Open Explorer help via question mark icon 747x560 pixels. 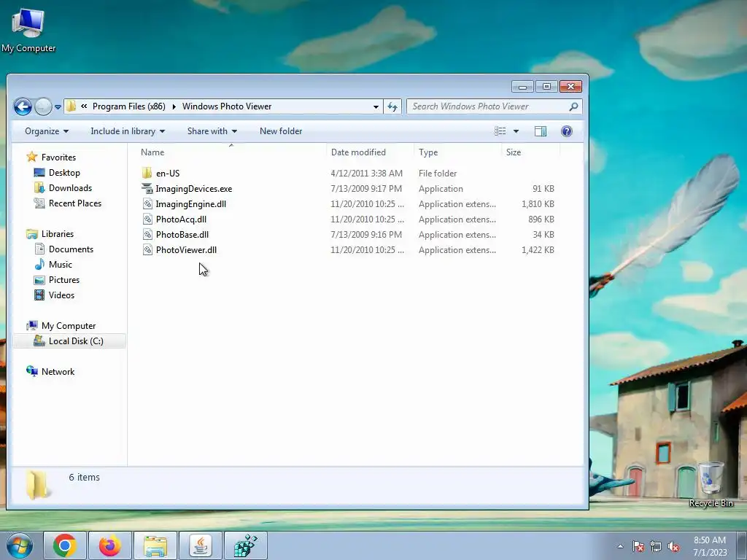point(566,131)
